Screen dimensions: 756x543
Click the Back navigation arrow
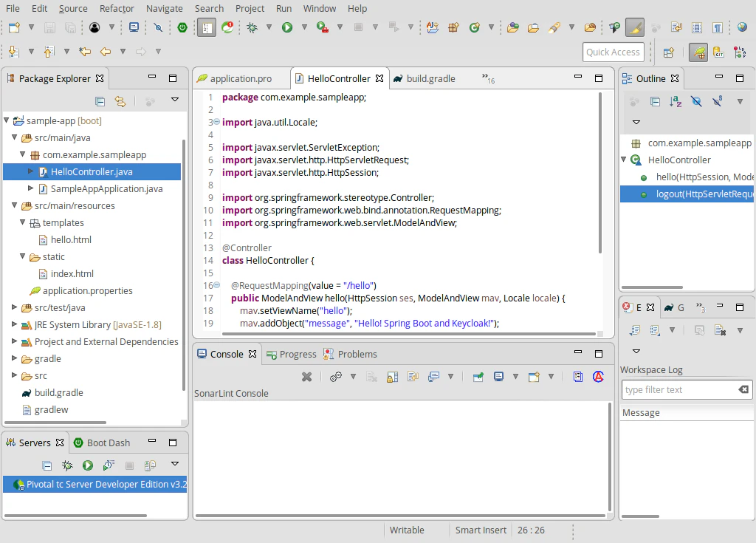coord(106,51)
